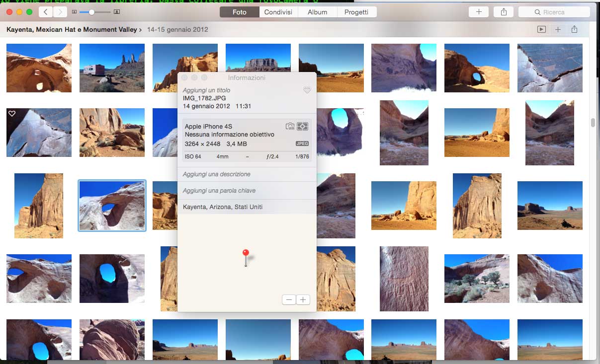Click the large thumbnail size icon
This screenshot has height=364, width=600.
point(116,12)
